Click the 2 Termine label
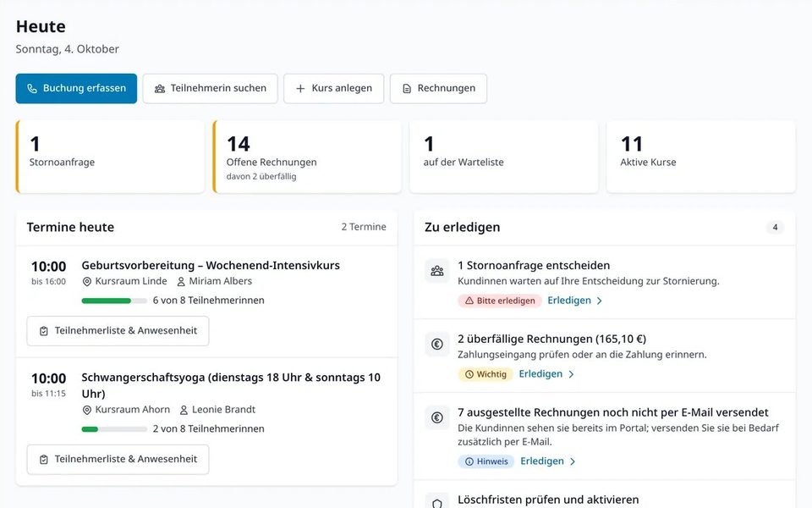 [364, 227]
